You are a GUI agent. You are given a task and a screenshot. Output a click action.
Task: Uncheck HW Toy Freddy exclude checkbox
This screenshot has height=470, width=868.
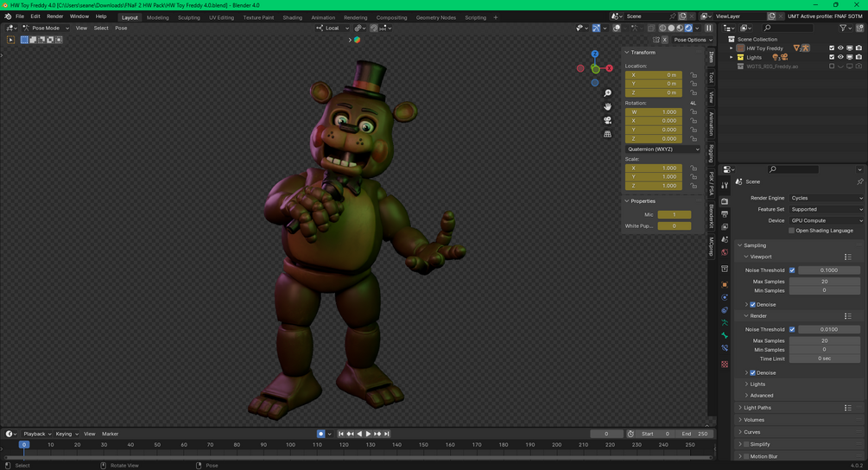pos(832,48)
